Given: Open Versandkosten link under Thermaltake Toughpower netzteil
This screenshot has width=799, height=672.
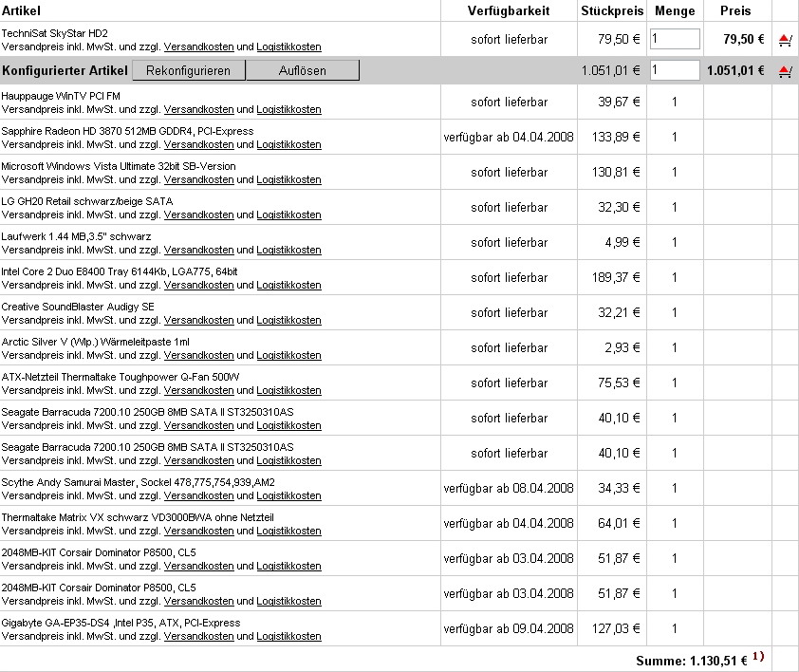Looking at the screenshot, I should (198, 391).
